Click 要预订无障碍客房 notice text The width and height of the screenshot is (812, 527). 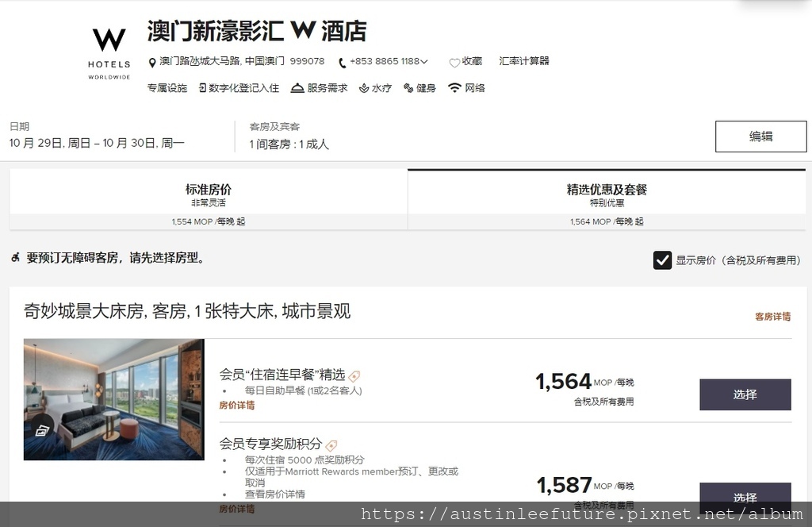coord(117,257)
